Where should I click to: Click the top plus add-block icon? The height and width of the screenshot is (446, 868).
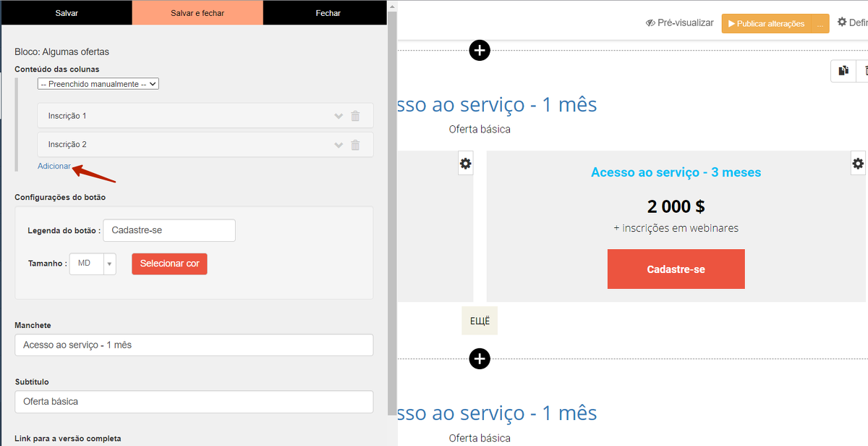pyautogui.click(x=480, y=50)
